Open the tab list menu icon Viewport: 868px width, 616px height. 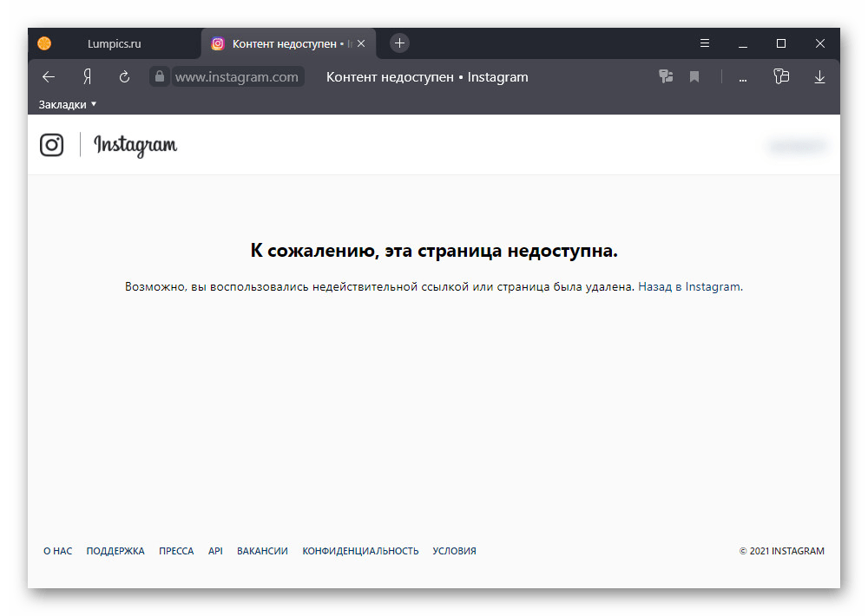704,43
